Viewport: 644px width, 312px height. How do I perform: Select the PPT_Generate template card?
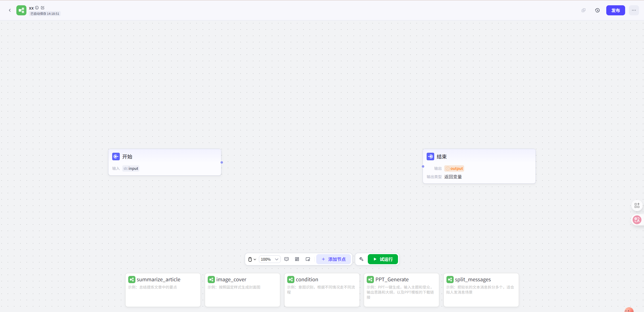click(x=401, y=290)
